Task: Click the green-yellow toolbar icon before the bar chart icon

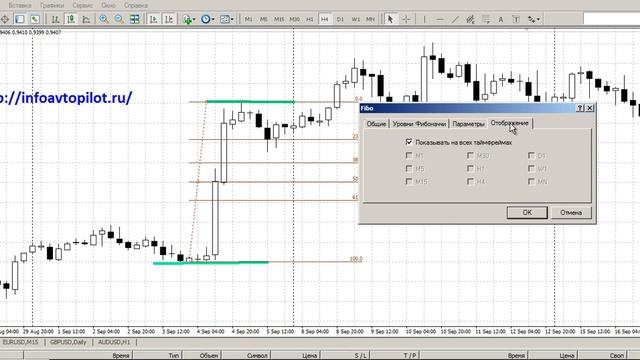Action: pos(35,19)
